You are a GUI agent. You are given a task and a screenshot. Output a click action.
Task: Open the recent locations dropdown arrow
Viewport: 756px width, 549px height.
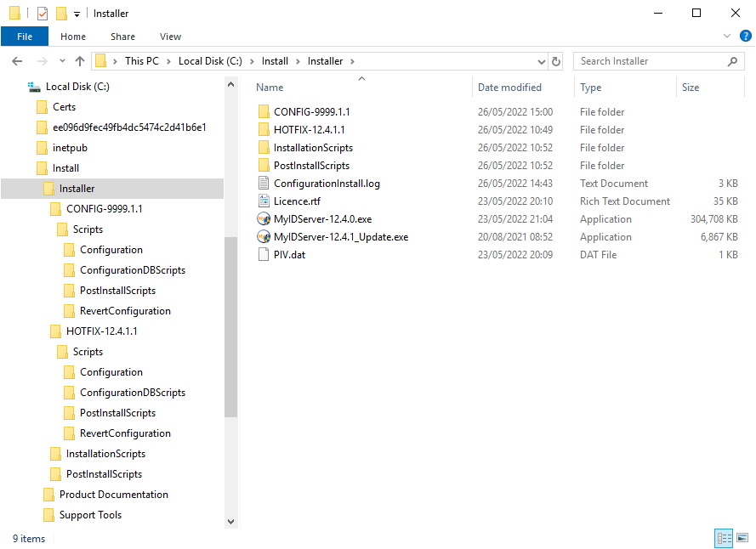point(62,61)
